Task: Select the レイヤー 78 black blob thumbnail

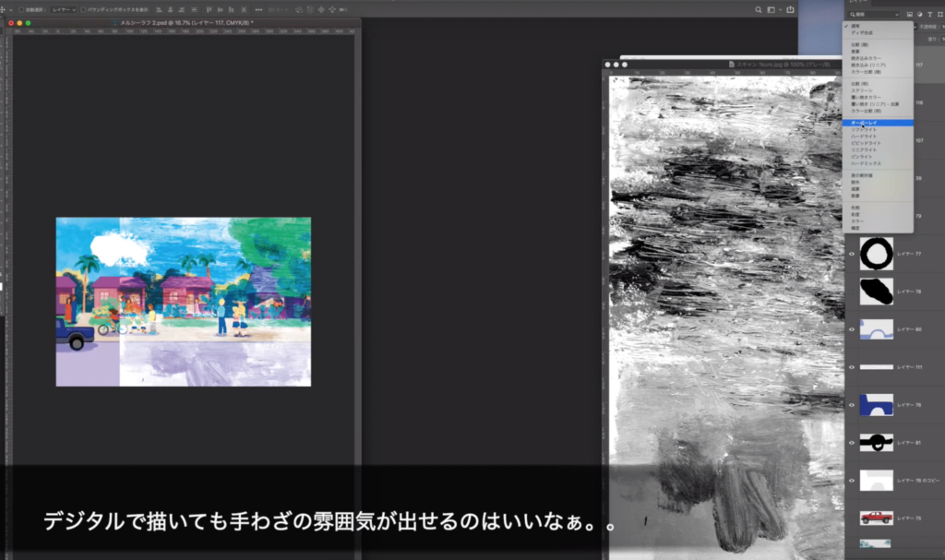Action: [876, 291]
